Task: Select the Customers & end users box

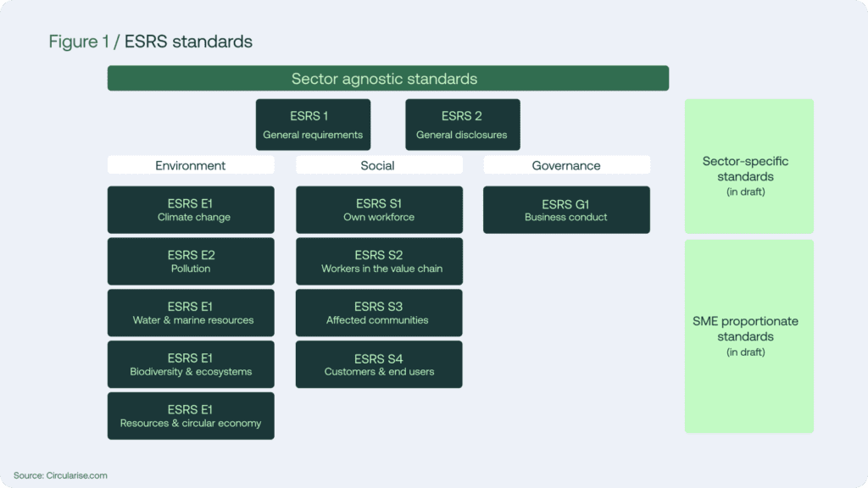Action: point(379,364)
